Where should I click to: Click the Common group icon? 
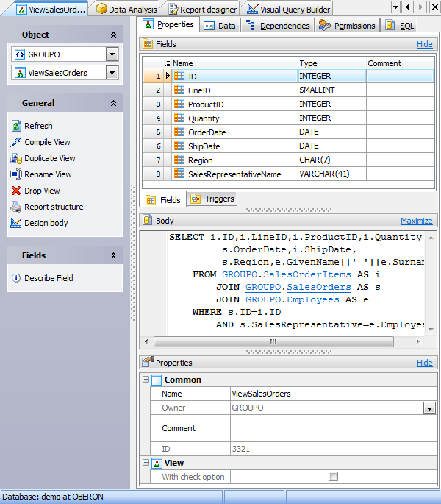(157, 380)
